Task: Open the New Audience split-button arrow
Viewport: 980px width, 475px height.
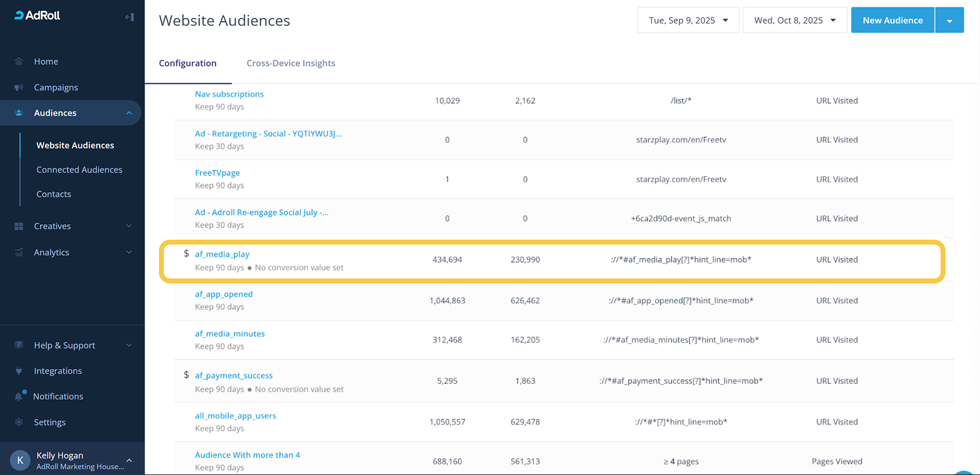Action: 949,21
